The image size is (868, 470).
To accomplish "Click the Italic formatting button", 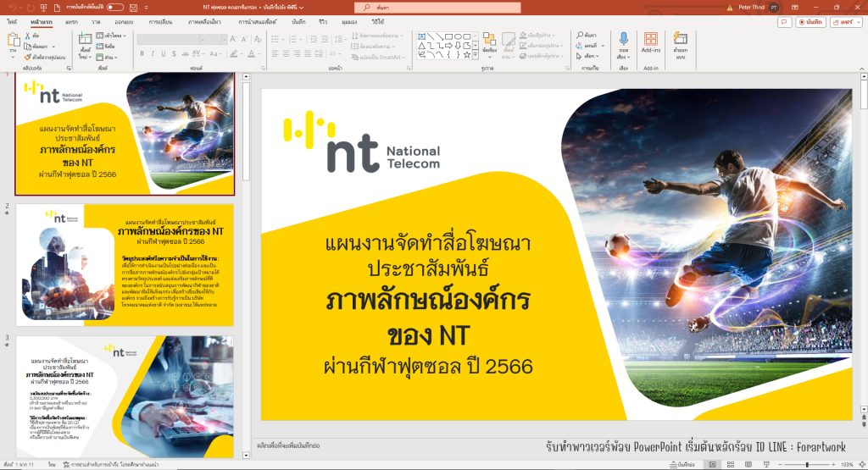I will coord(153,53).
